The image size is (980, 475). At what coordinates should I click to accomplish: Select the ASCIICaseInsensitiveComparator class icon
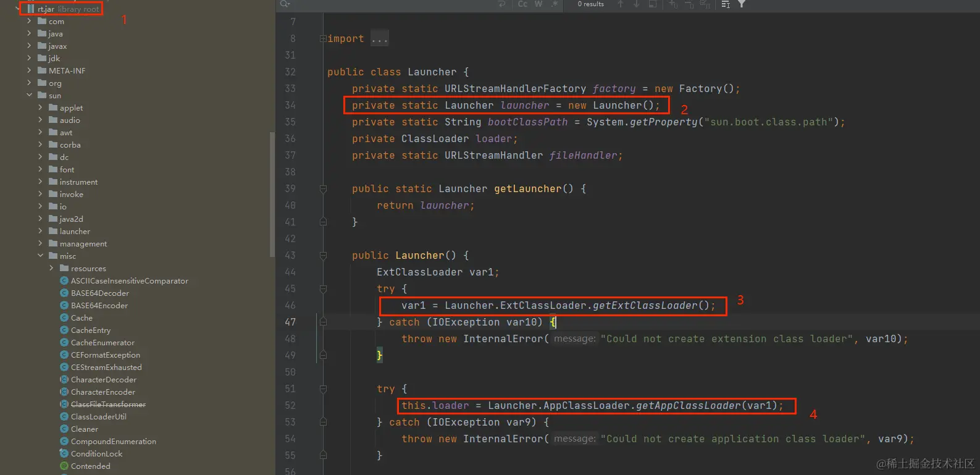click(x=64, y=280)
